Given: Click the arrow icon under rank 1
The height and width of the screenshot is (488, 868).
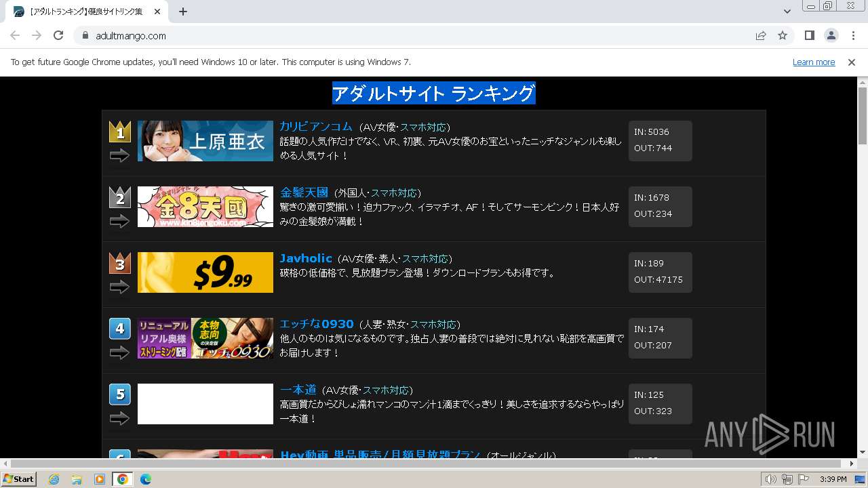Looking at the screenshot, I should tap(119, 156).
